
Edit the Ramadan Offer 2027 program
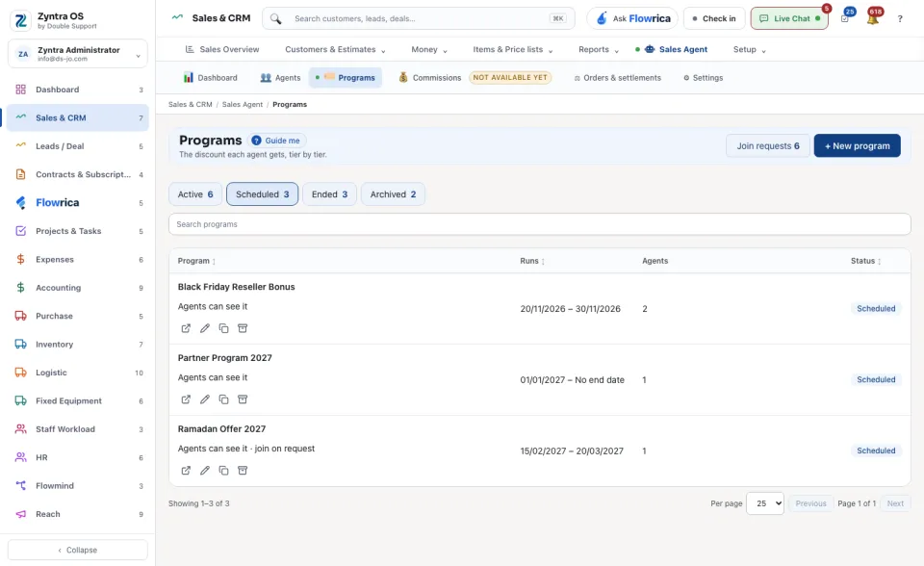pos(204,471)
